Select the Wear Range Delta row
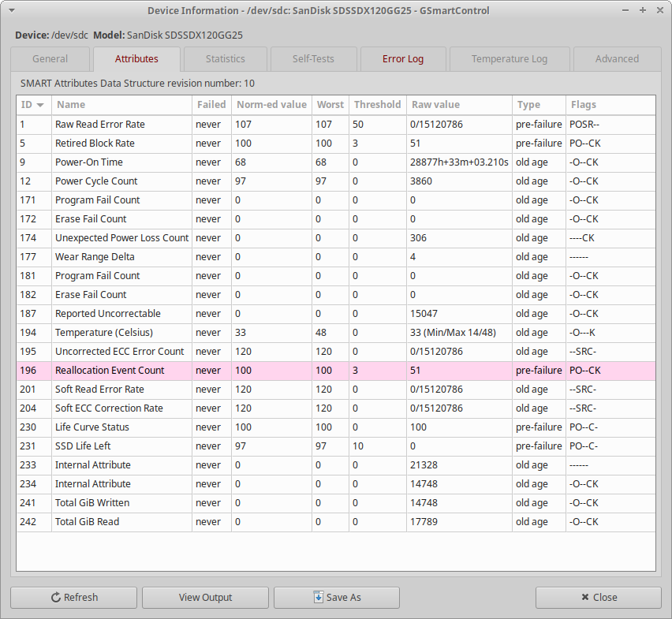The image size is (672, 619). (x=336, y=257)
